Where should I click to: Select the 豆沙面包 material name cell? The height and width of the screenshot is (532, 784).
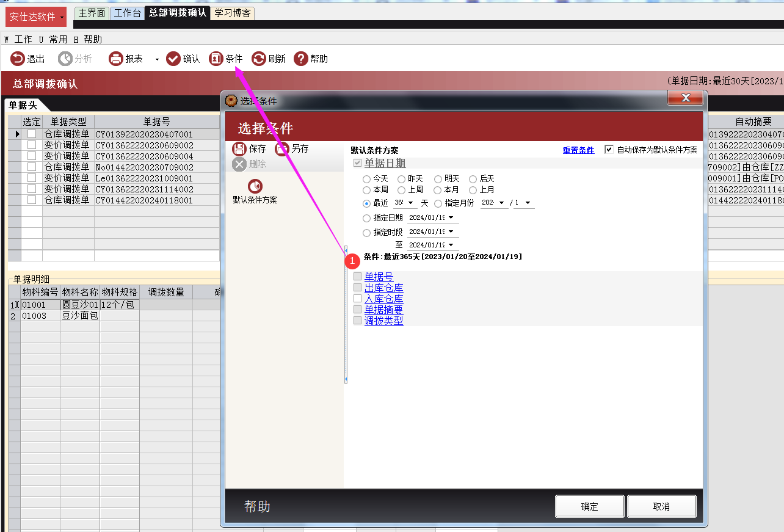pos(80,316)
